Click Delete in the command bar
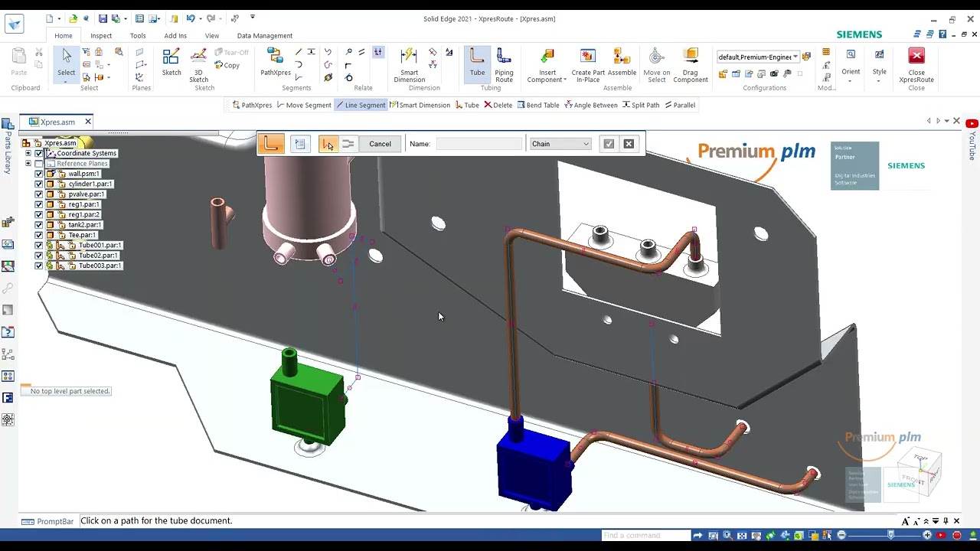 498,105
